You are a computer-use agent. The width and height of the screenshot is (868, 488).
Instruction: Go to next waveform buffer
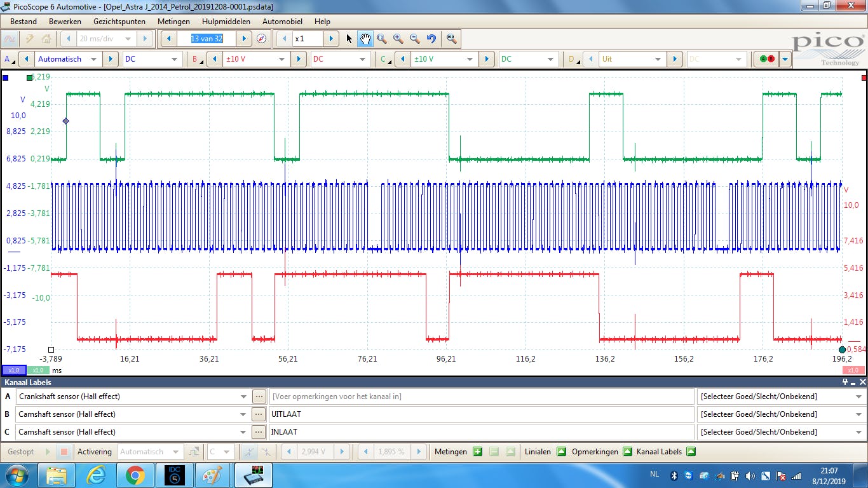tap(243, 39)
